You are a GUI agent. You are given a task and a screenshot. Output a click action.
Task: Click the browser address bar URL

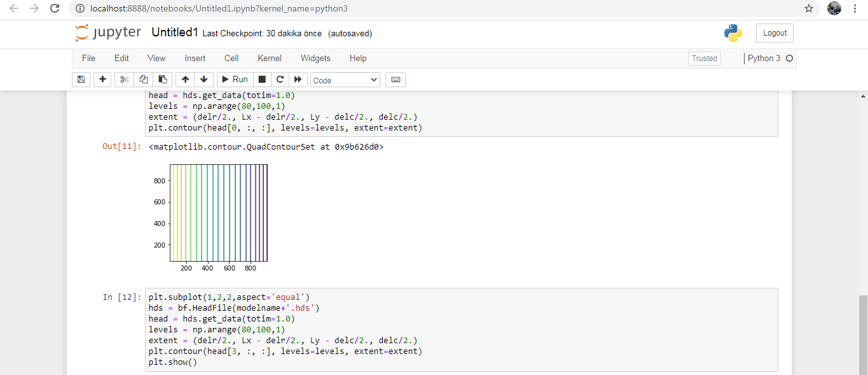(220, 9)
